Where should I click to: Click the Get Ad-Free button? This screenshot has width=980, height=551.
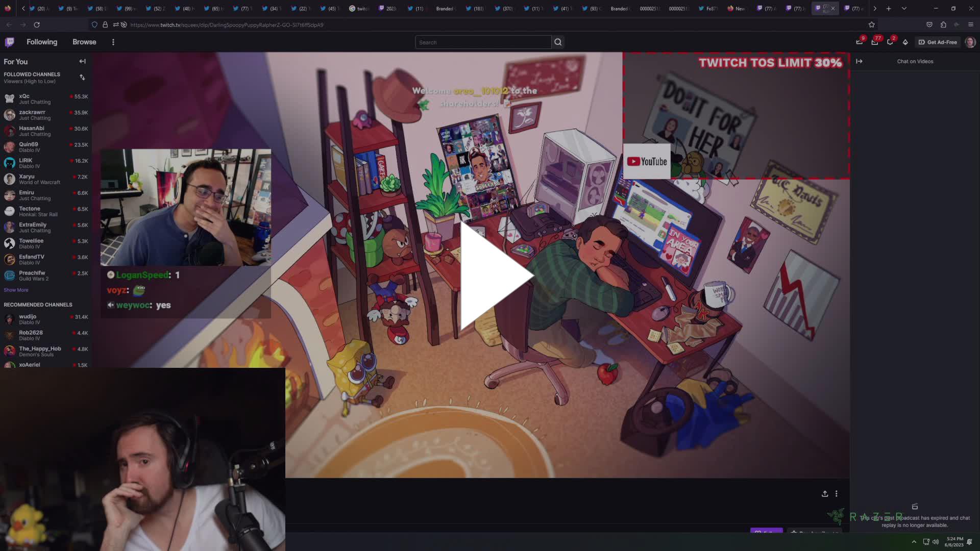(938, 42)
